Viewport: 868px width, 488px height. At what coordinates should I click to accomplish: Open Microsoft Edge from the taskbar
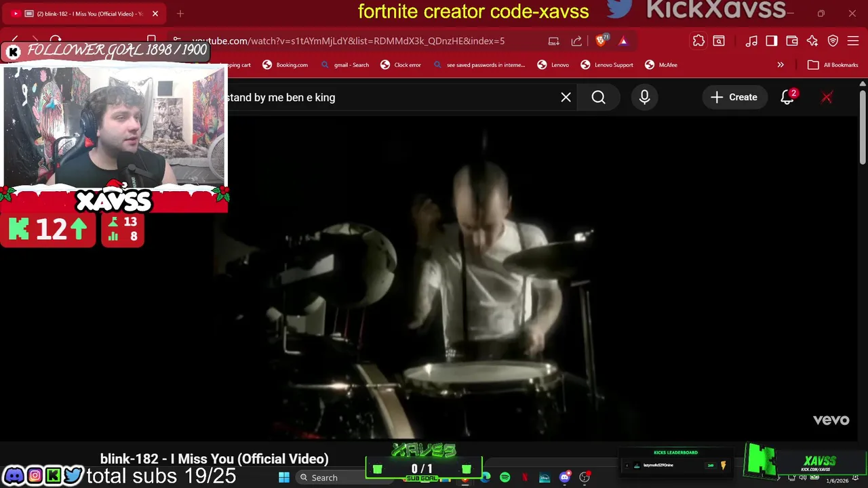pyautogui.click(x=486, y=478)
